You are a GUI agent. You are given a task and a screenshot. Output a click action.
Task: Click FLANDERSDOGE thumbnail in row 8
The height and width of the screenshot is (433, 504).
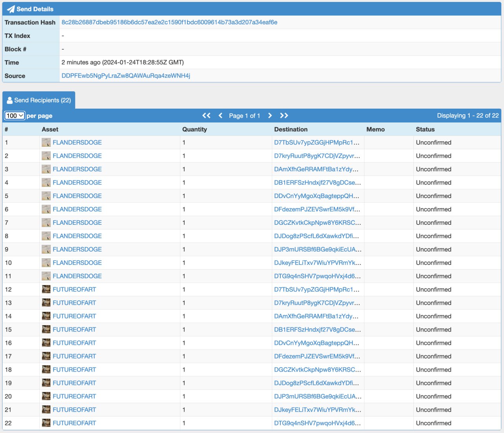(x=46, y=236)
